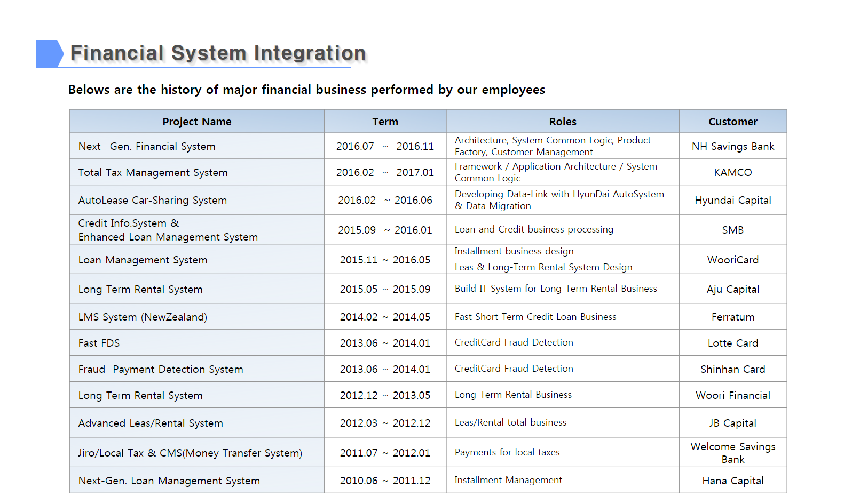Click term '2012.12 ~ 2013.05'
This screenshot has width=852, height=504.
(385, 395)
